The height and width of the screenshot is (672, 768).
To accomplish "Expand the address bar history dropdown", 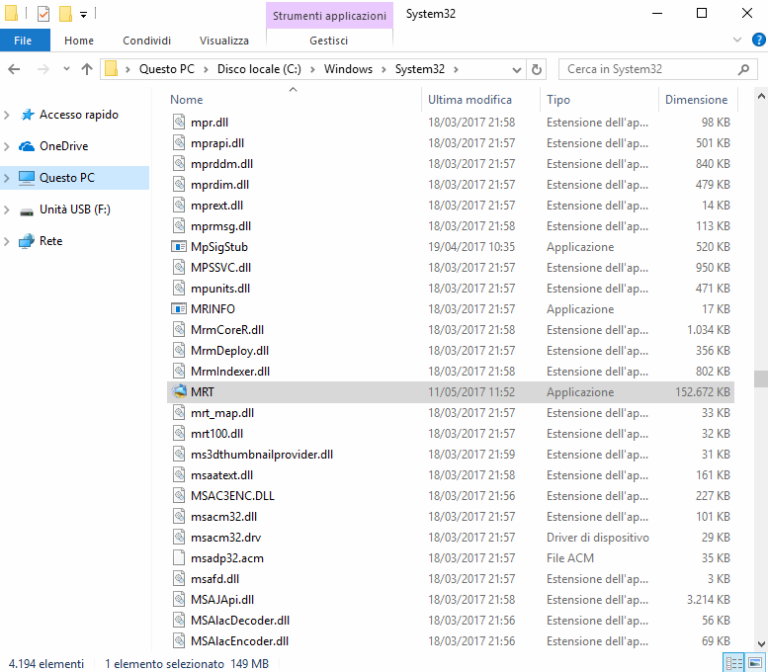I will point(516,70).
